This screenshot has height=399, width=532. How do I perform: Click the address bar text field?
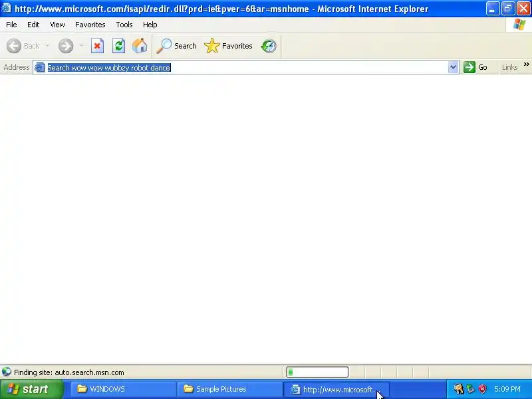click(246, 67)
